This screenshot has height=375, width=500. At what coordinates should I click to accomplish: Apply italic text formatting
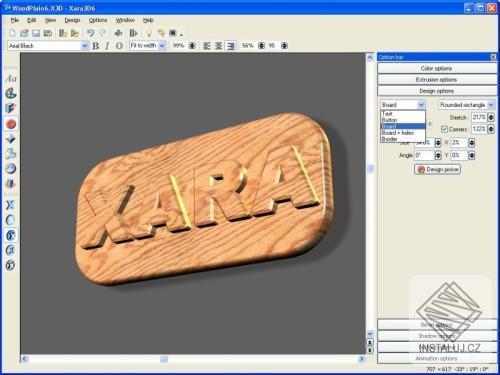click(x=107, y=46)
